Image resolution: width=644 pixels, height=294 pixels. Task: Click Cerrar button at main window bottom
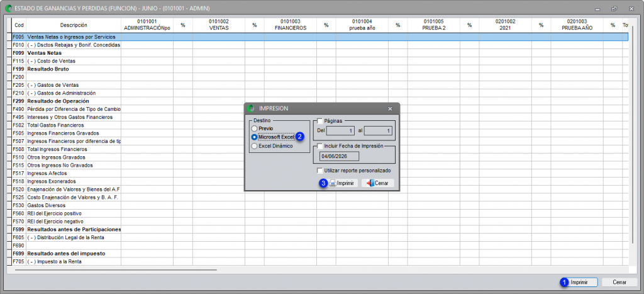pyautogui.click(x=619, y=283)
